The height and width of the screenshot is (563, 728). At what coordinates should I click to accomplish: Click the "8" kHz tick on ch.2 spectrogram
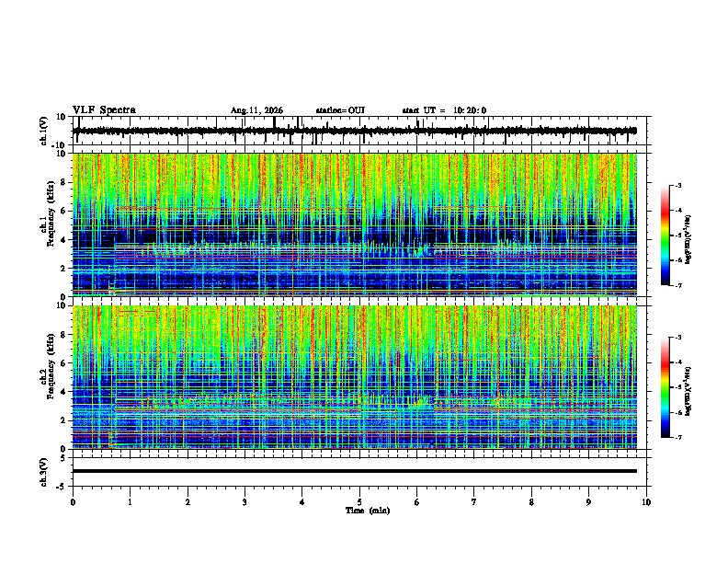(x=63, y=335)
